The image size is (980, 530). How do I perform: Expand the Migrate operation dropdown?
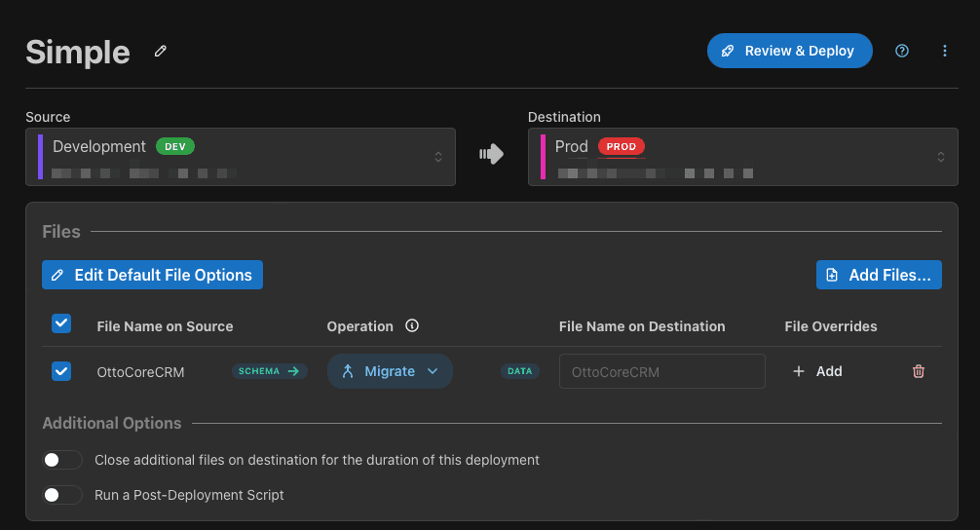tap(390, 371)
